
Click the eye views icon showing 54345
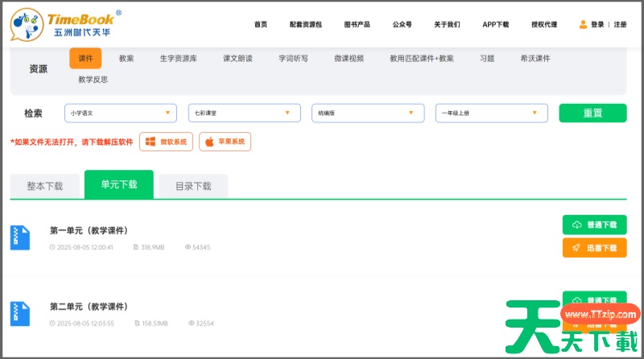[188, 247]
